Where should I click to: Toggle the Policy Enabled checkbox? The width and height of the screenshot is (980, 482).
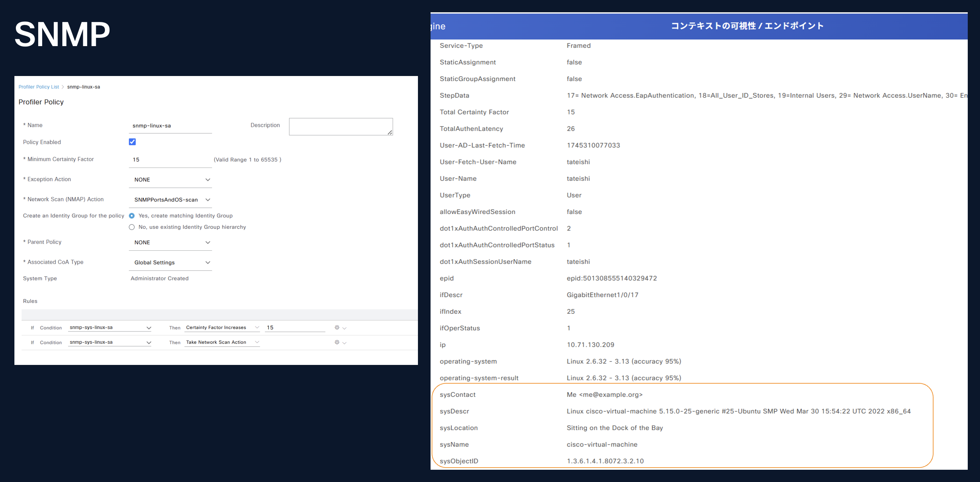[132, 142]
